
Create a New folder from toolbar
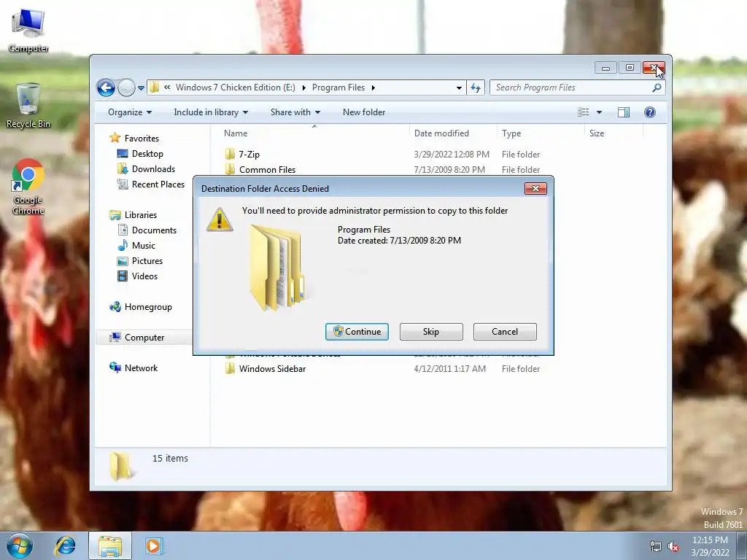364,112
